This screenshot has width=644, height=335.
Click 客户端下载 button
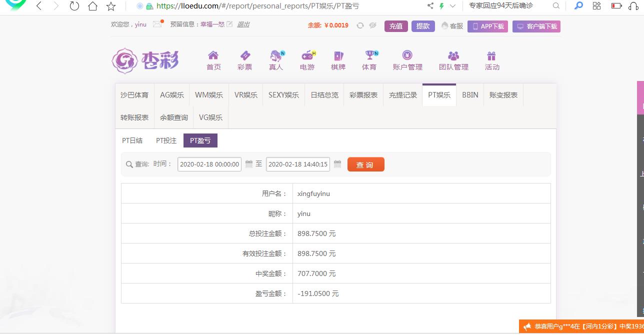536,26
